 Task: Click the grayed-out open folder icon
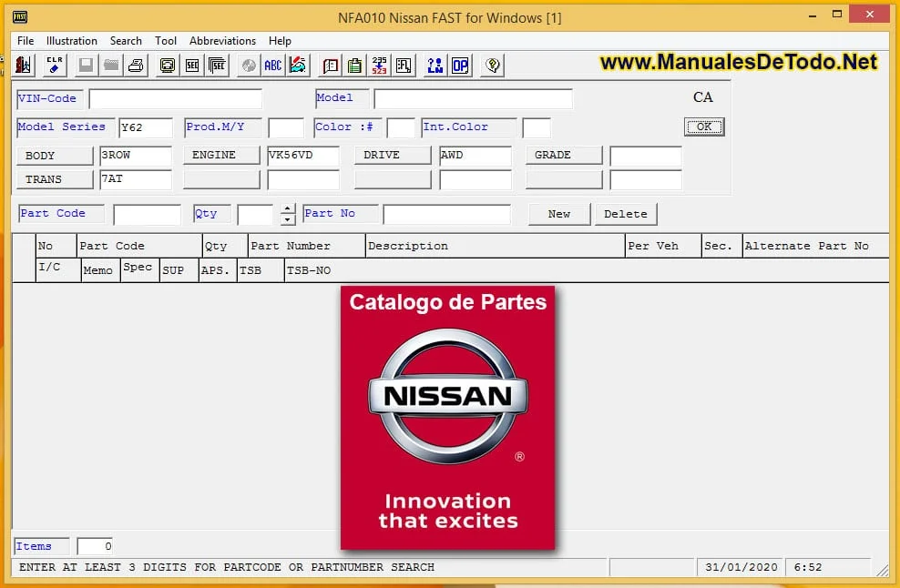pyautogui.click(x=111, y=66)
